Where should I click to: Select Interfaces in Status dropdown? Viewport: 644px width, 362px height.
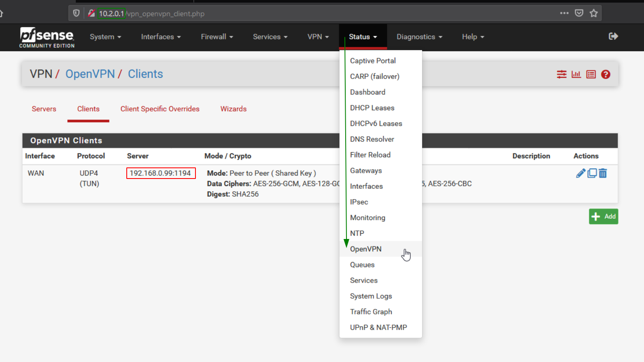(x=381, y=186)
